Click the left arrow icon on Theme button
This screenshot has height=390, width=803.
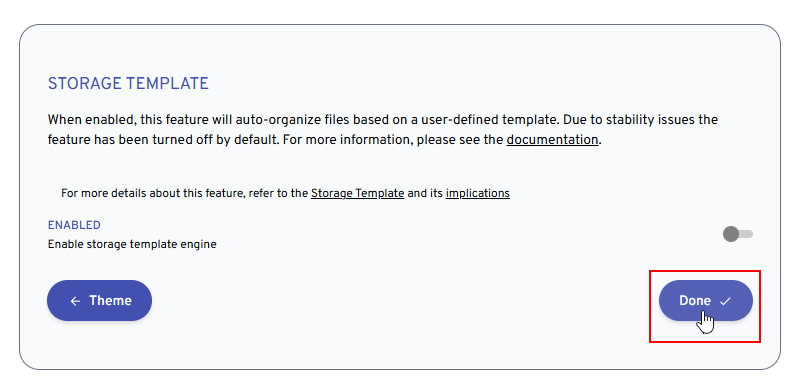pyautogui.click(x=75, y=301)
